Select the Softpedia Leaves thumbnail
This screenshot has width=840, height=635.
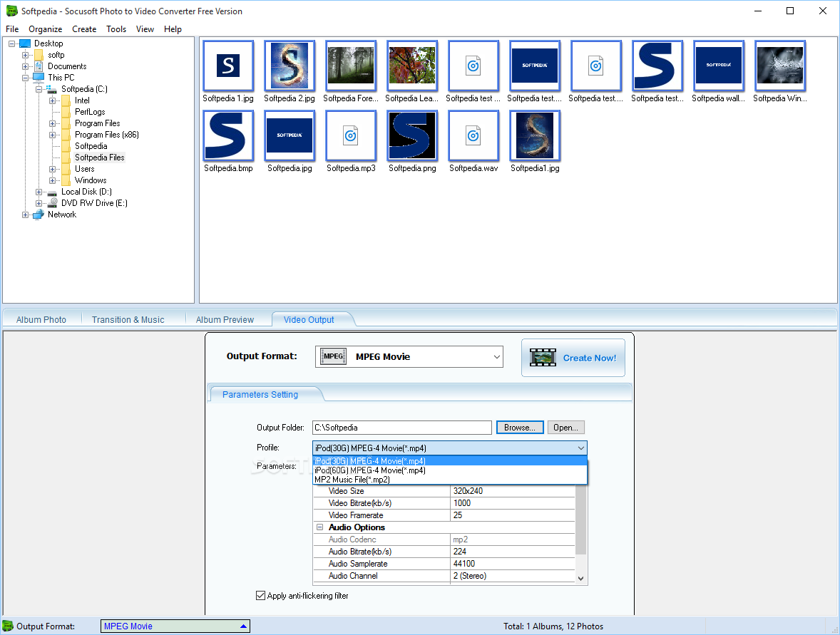[x=412, y=66]
